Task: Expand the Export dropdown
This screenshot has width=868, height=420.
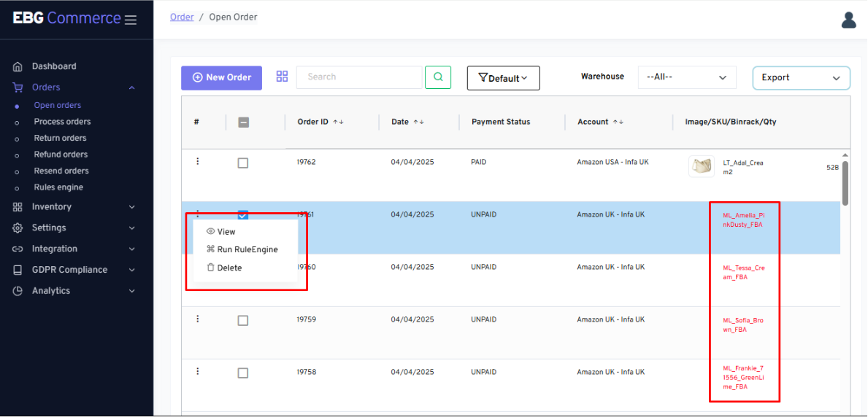Action: [801, 78]
